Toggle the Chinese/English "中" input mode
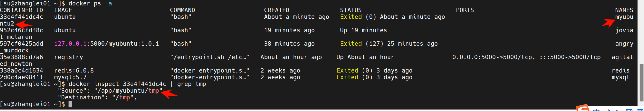This screenshot has width=644, height=111. [x=597, y=110]
